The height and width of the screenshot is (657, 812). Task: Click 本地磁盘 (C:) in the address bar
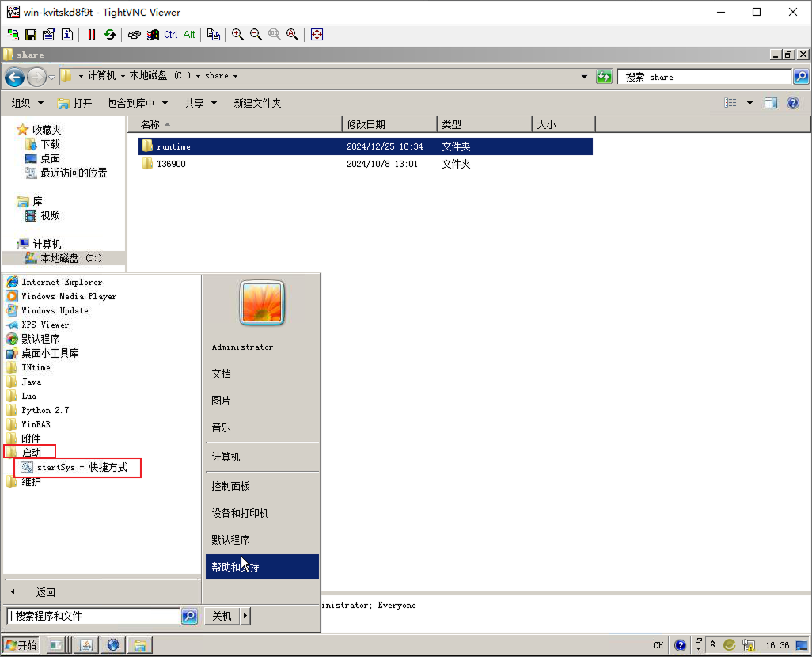[x=160, y=76]
